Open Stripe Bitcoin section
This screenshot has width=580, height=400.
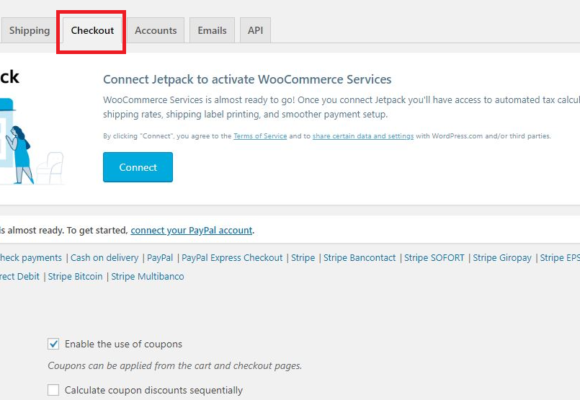[75, 277]
